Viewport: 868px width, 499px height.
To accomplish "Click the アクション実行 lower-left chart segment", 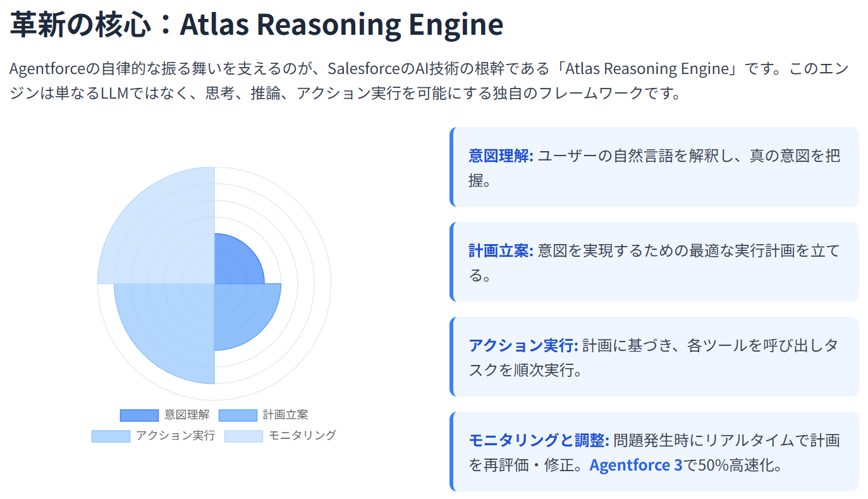I will click(x=164, y=332).
